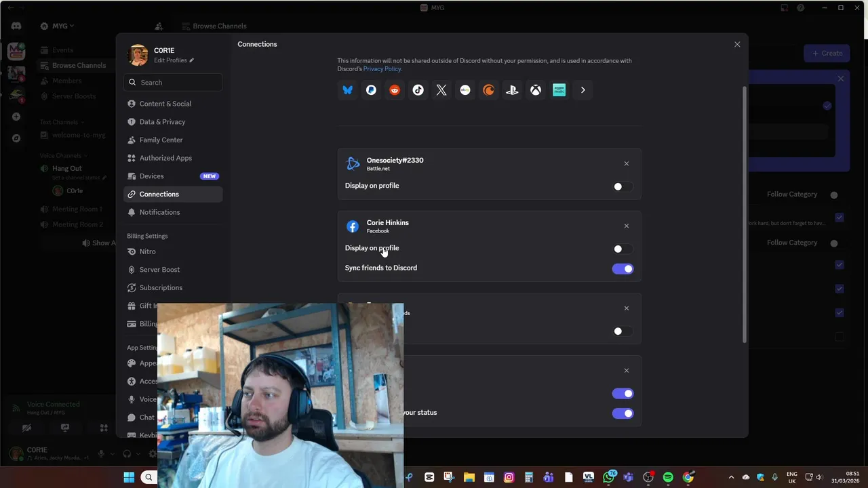The height and width of the screenshot is (488, 868).
Task: Show hidden system tray icons
Action: 731,477
